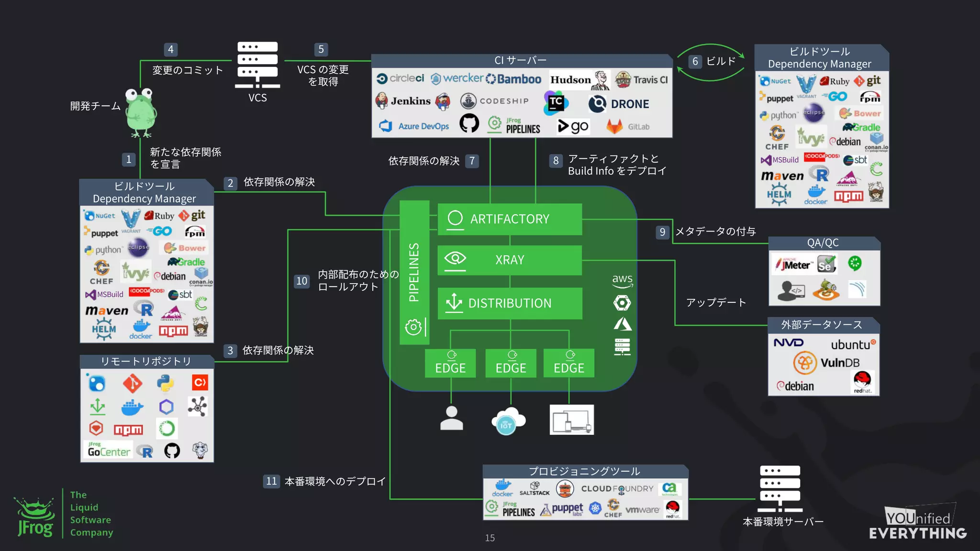Click the JMeter logo in QA/QC panel
The width and height of the screenshot is (980, 551).
(x=794, y=264)
